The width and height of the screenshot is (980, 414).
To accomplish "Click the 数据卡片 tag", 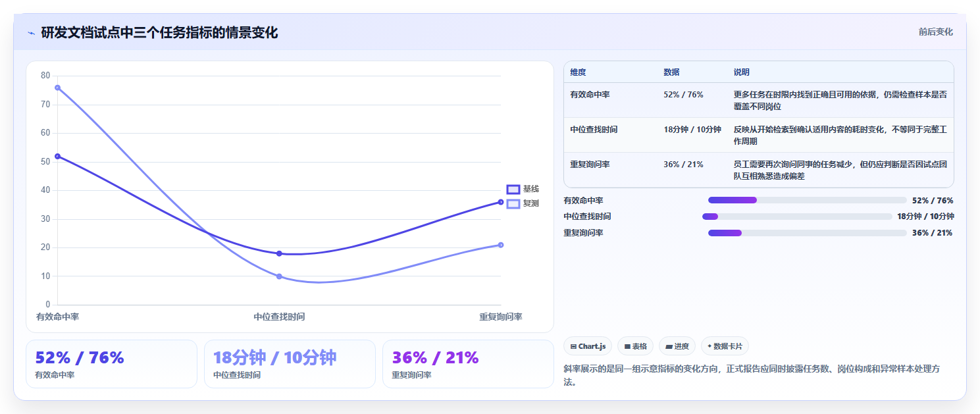I will 725,346.
